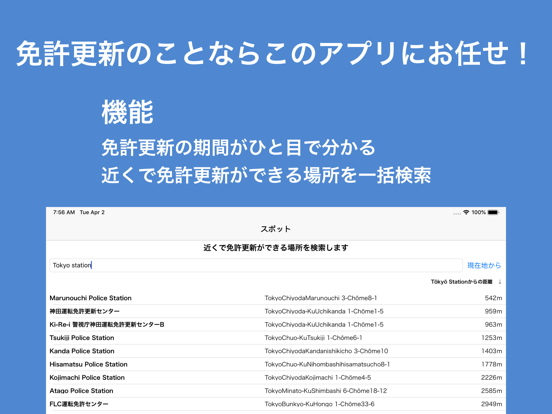Click the 近くで免許更新ができる場所を検索します heading

[276, 248]
